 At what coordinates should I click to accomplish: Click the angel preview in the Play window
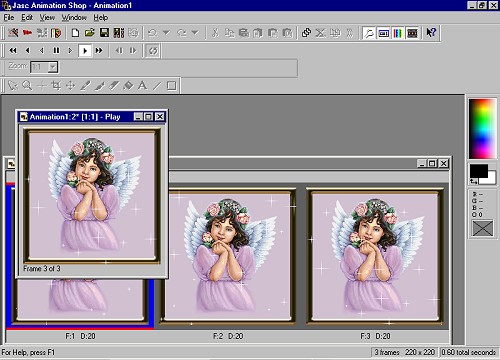coord(92,195)
